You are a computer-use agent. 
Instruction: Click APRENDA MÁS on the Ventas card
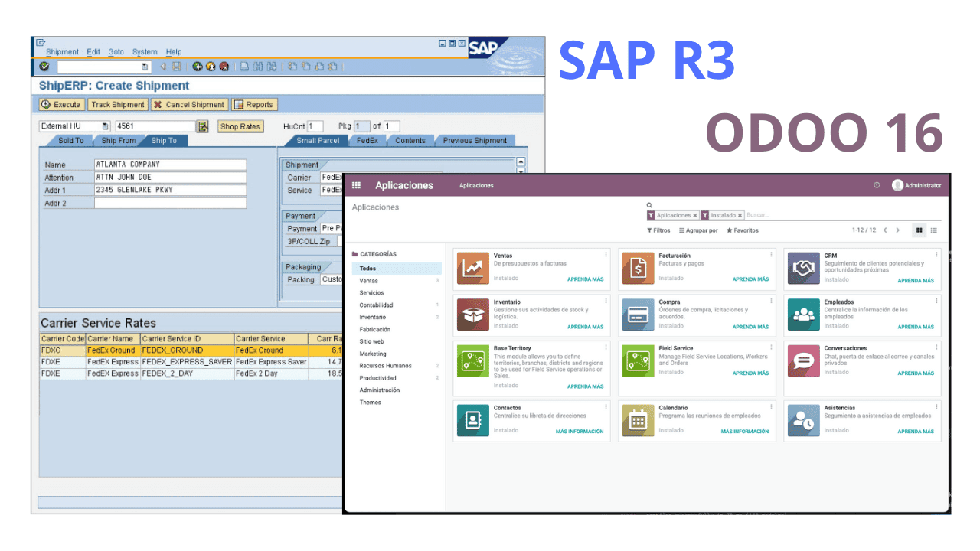pyautogui.click(x=585, y=279)
